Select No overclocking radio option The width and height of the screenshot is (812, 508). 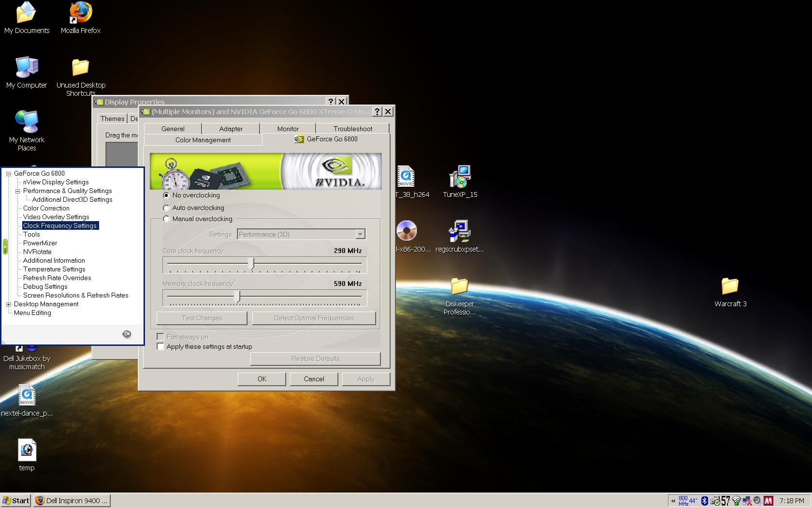[x=166, y=195]
